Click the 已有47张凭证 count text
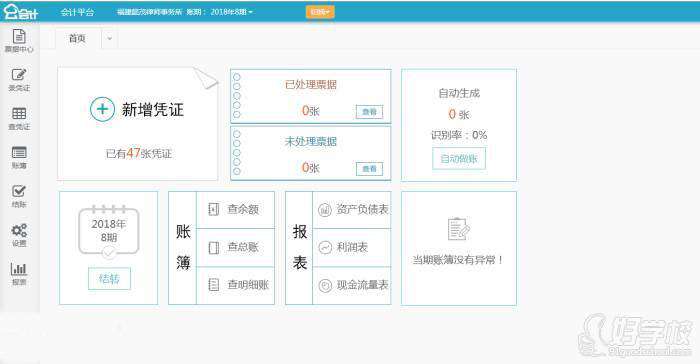The width and height of the screenshot is (700, 364). (139, 153)
